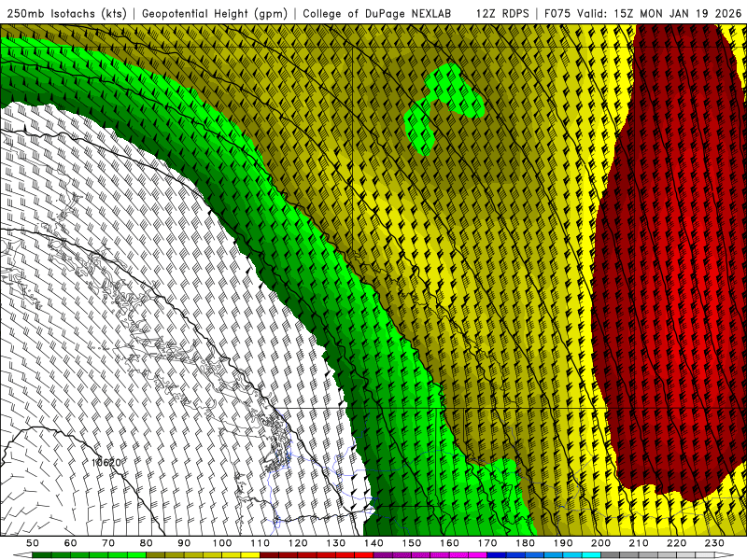Click the '140' legend value
Screen dimensions: 747x560
(373, 543)
